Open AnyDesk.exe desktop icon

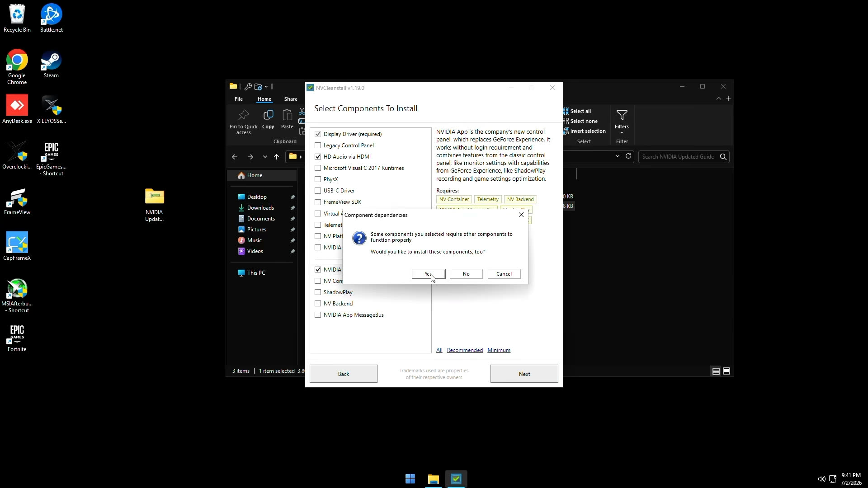coord(17,109)
